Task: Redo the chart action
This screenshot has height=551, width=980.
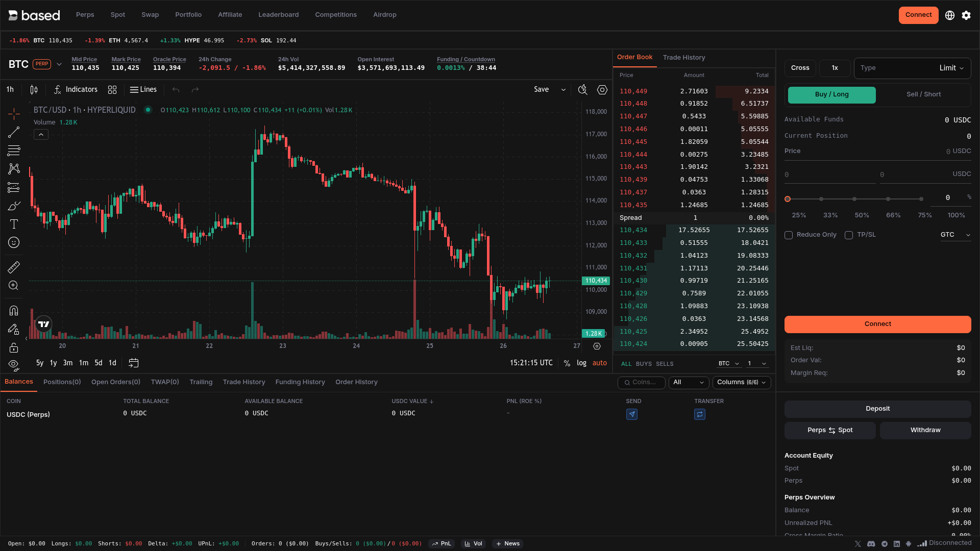Action: pyautogui.click(x=195, y=90)
